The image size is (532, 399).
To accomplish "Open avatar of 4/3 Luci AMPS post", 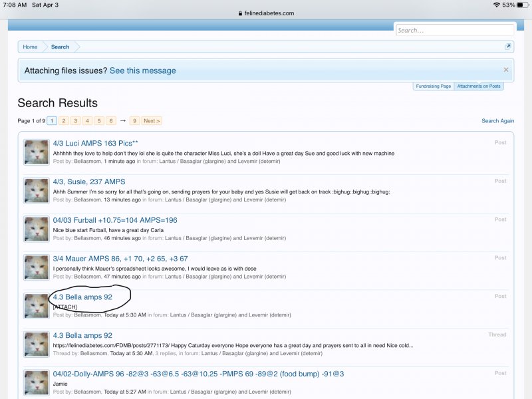I will click(37, 152).
